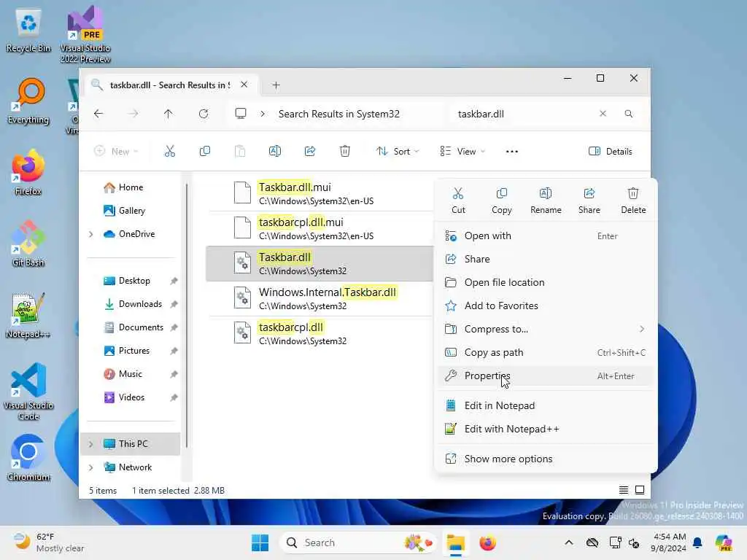
Task: Click Show more options
Action: [546, 459]
